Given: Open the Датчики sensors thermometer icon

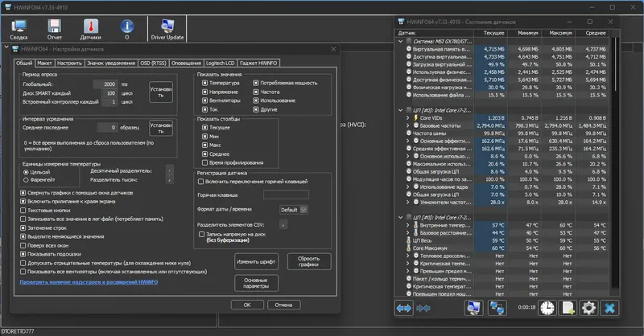Looking at the screenshot, I should [90, 30].
